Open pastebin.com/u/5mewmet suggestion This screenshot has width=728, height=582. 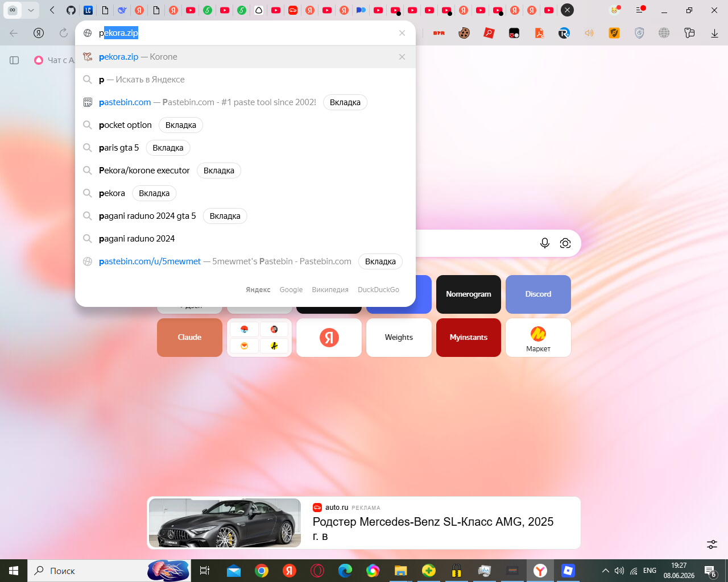pyautogui.click(x=225, y=261)
